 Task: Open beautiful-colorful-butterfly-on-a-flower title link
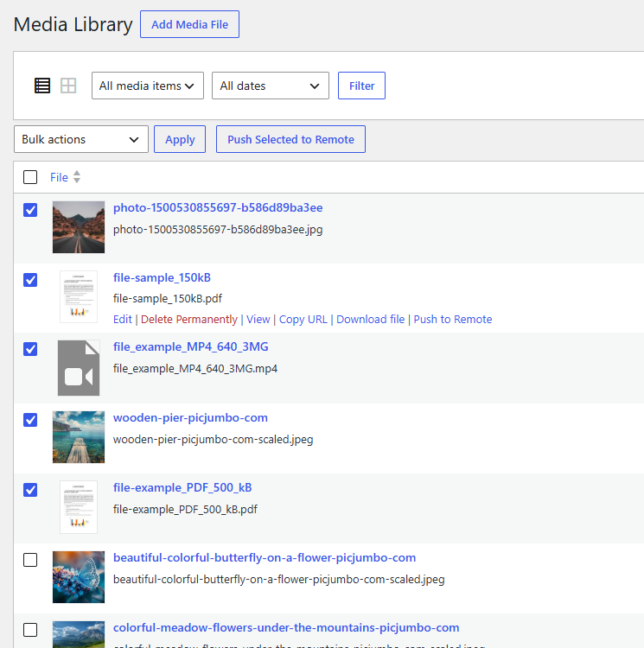[265, 558]
